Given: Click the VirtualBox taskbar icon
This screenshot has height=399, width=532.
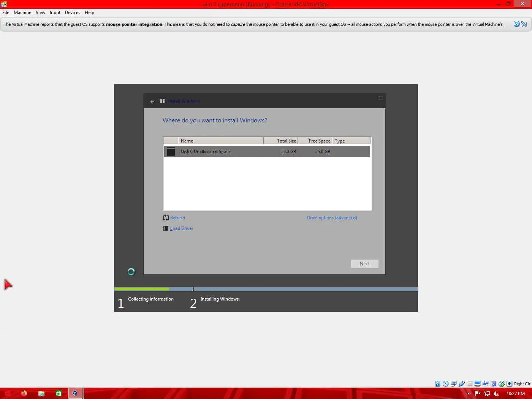Looking at the screenshot, I should 75,393.
